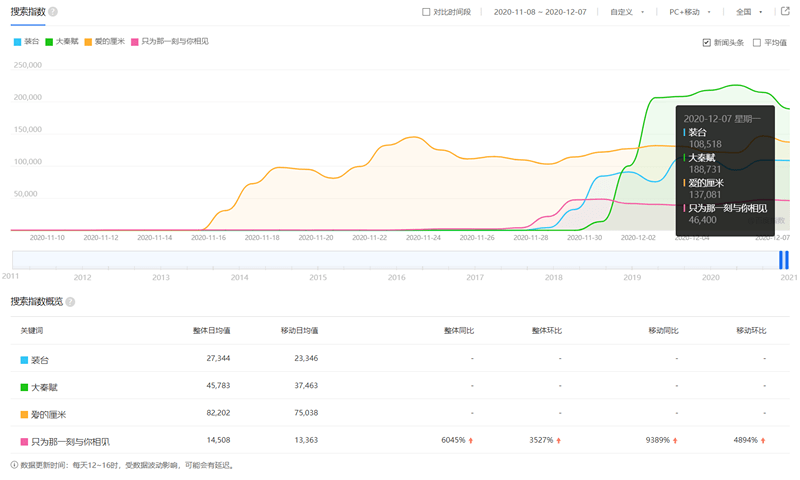Click the 移动环比 column header

(x=751, y=331)
